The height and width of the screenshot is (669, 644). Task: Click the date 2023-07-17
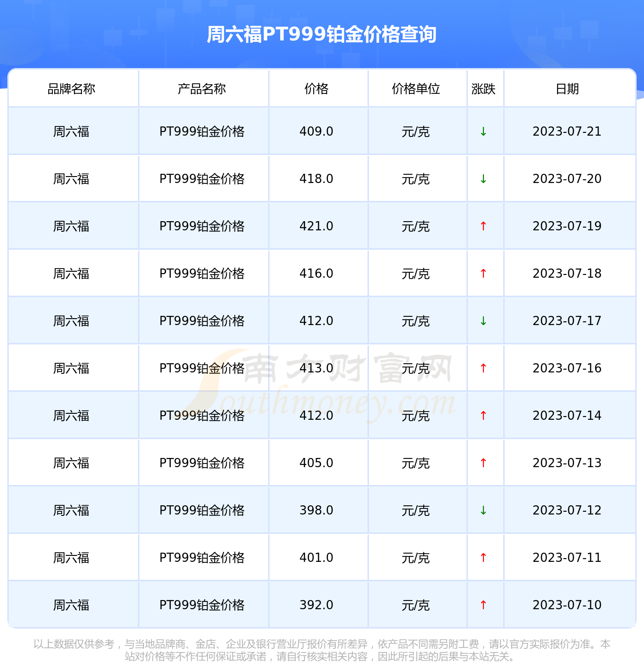click(x=567, y=321)
